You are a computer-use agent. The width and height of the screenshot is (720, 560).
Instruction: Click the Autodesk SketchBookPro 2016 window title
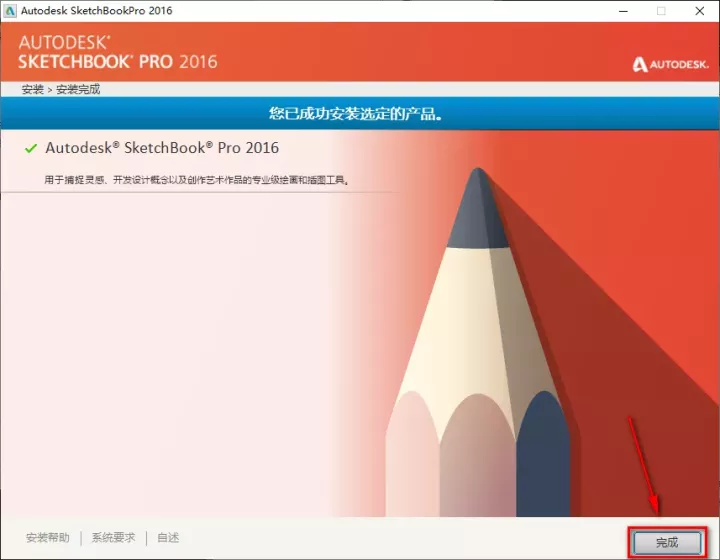96,11
